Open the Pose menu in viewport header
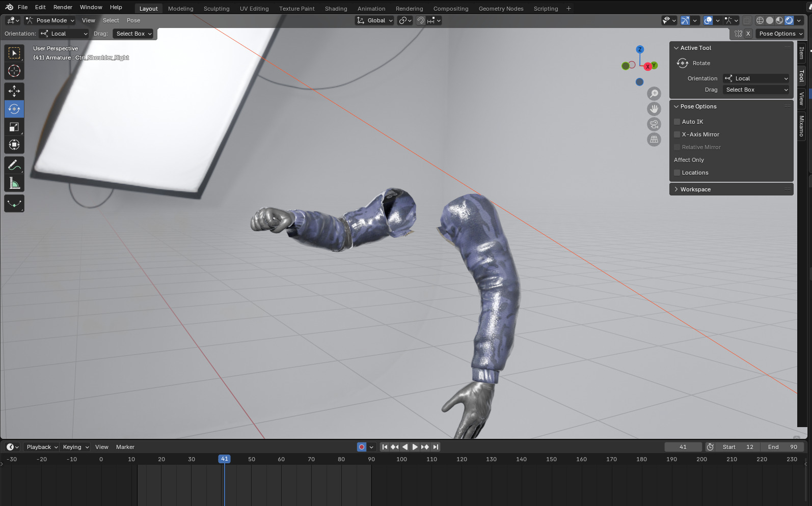 click(x=133, y=20)
